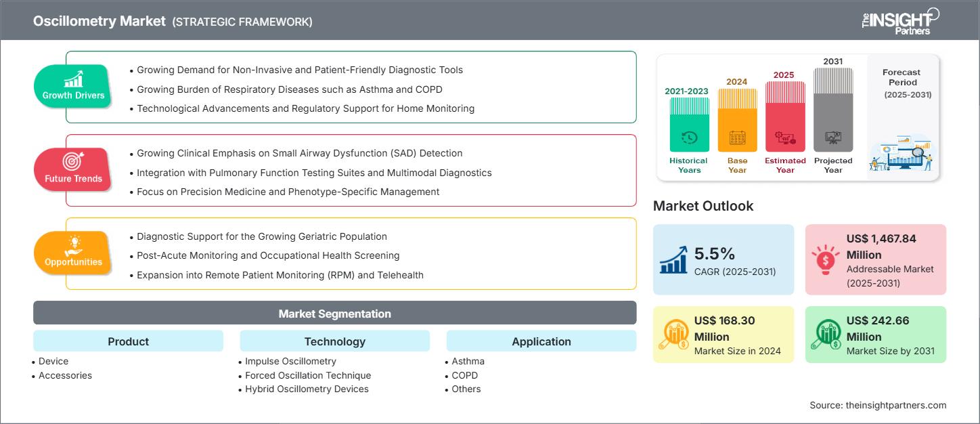Select the Application segmentation header
The width and height of the screenshot is (980, 424).
(541, 341)
